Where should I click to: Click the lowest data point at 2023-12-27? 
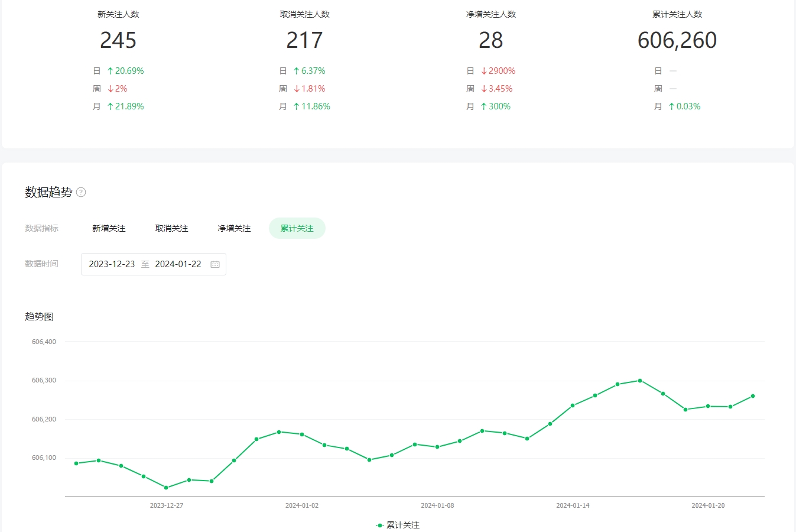click(166, 488)
